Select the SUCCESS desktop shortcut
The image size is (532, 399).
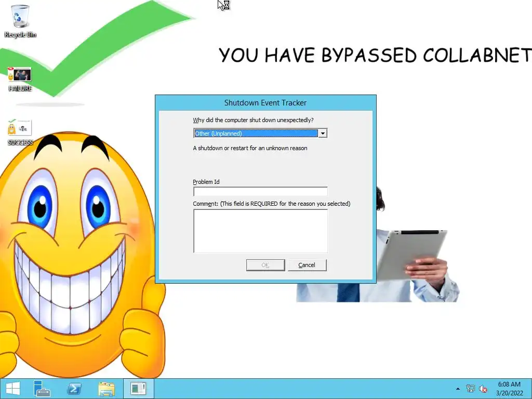point(20,132)
